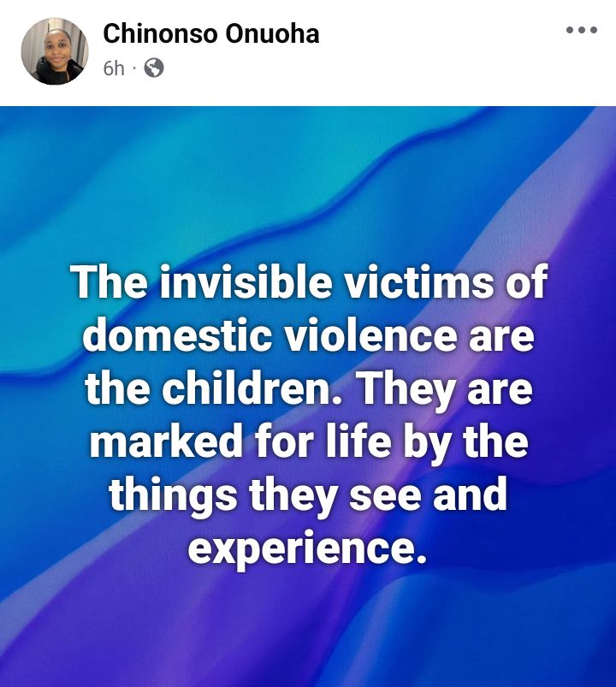Screen dimensions: 616x687
Task: Open the three-dot post options menu
Action: click(x=581, y=30)
